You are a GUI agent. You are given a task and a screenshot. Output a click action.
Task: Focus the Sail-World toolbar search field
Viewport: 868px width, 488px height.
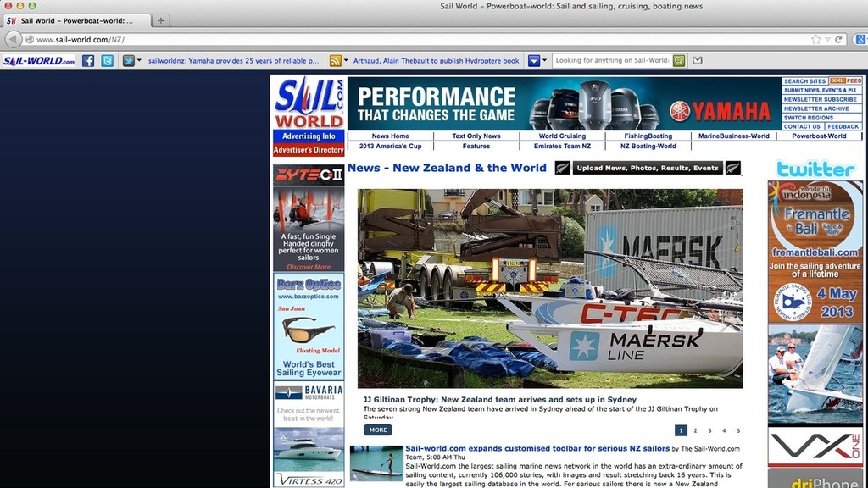612,61
